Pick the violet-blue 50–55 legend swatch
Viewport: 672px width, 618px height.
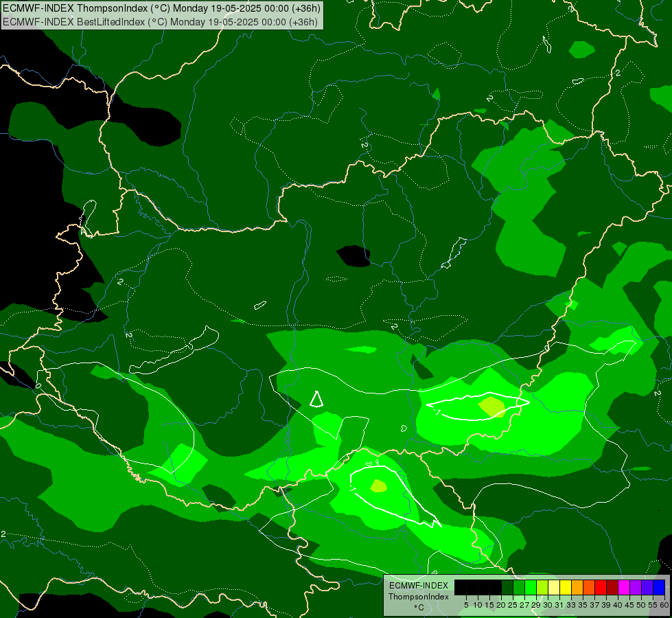(647, 587)
